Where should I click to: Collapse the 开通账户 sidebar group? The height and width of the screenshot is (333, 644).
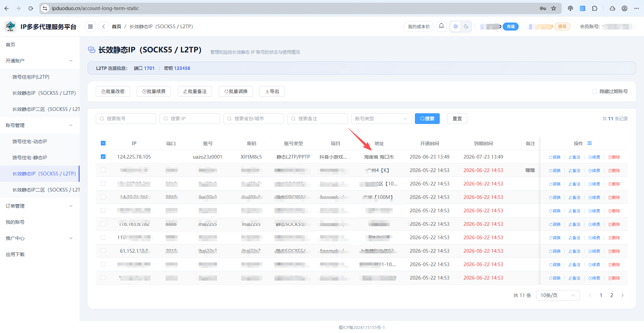[40, 61]
